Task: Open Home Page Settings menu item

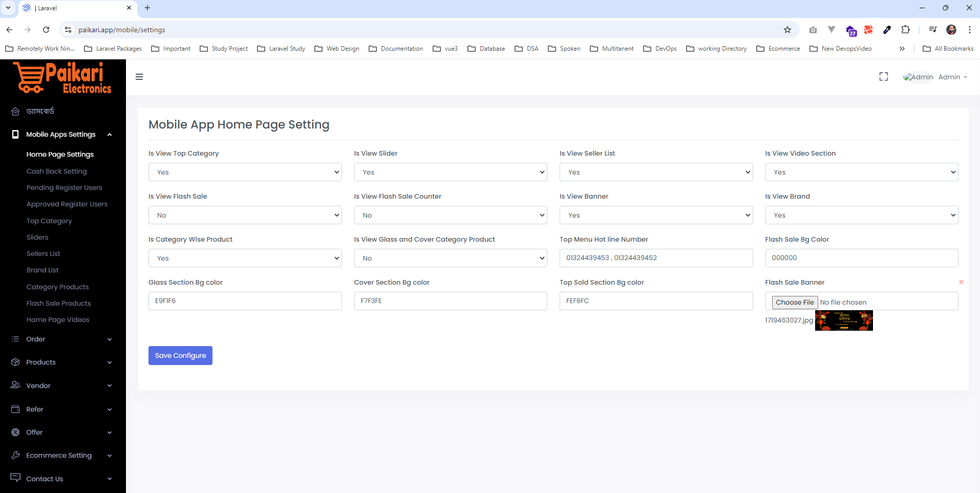Action: point(60,154)
